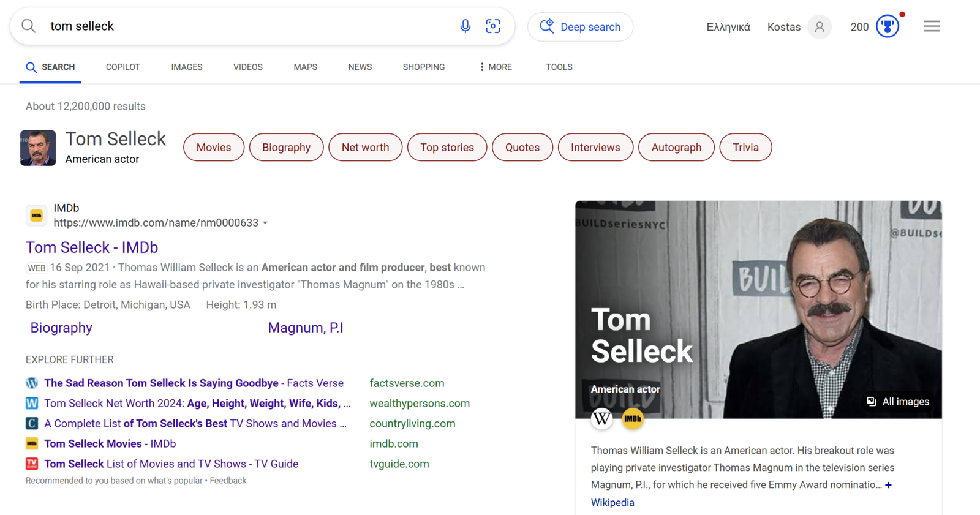The height and width of the screenshot is (515, 980).
Task: View All images of Tom Selleck
Action: [898, 402]
